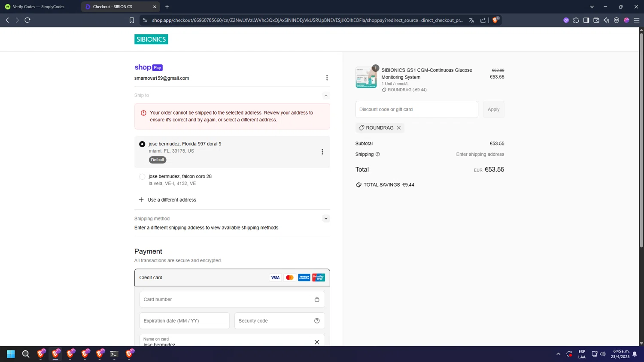The image size is (644, 362).
Task: Click the Mastercard logo
Action: 290,278
